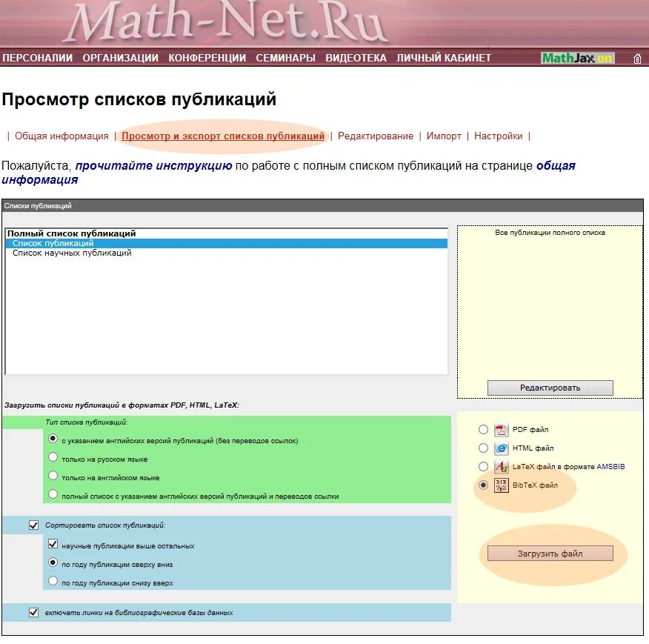Screen dimensions: 649x644
Task: Click the 'Списки публикаций' panel header
Action: (x=322, y=206)
